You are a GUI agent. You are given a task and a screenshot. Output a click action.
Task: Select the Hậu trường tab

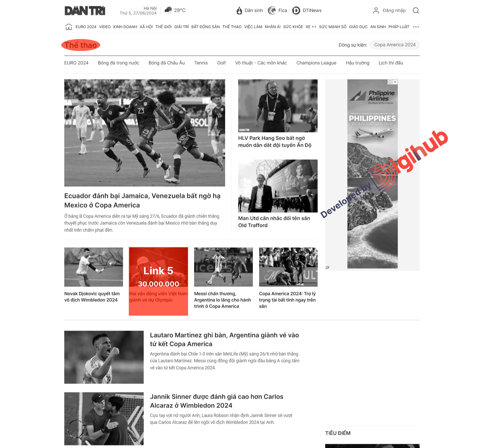[357, 63]
